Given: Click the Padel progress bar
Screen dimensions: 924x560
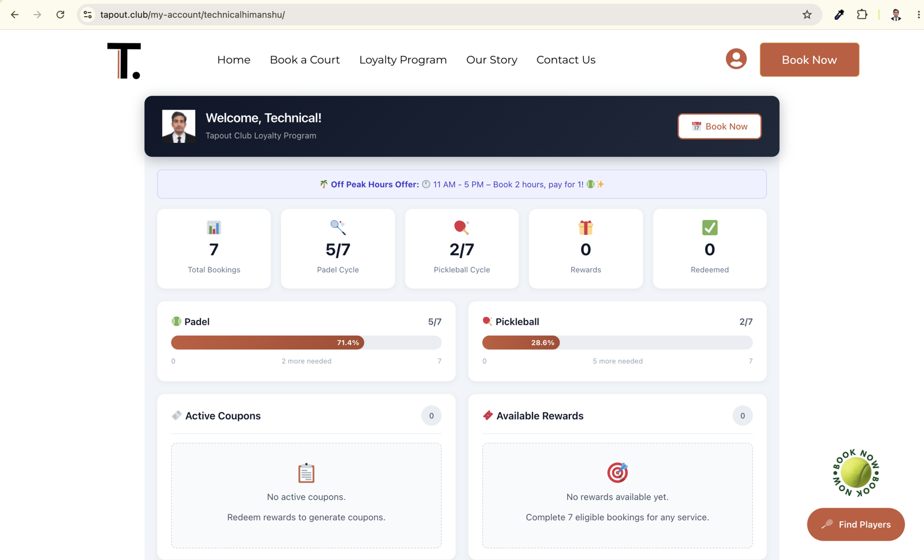Looking at the screenshot, I should 306,342.
